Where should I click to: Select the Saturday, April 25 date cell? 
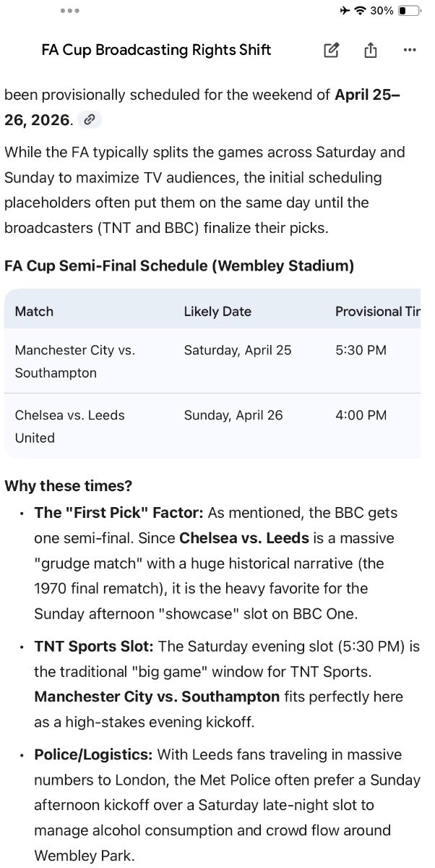[x=238, y=350]
